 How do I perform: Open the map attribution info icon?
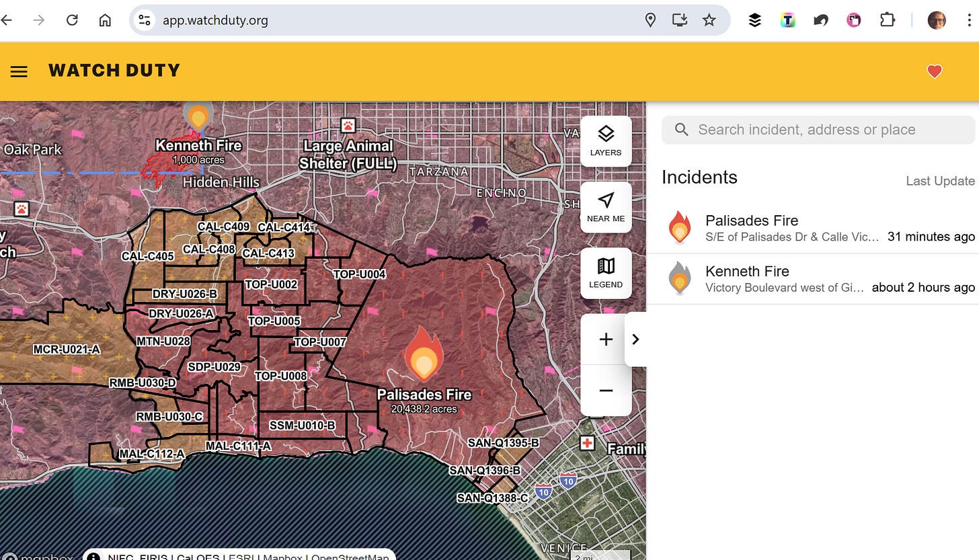click(95, 557)
